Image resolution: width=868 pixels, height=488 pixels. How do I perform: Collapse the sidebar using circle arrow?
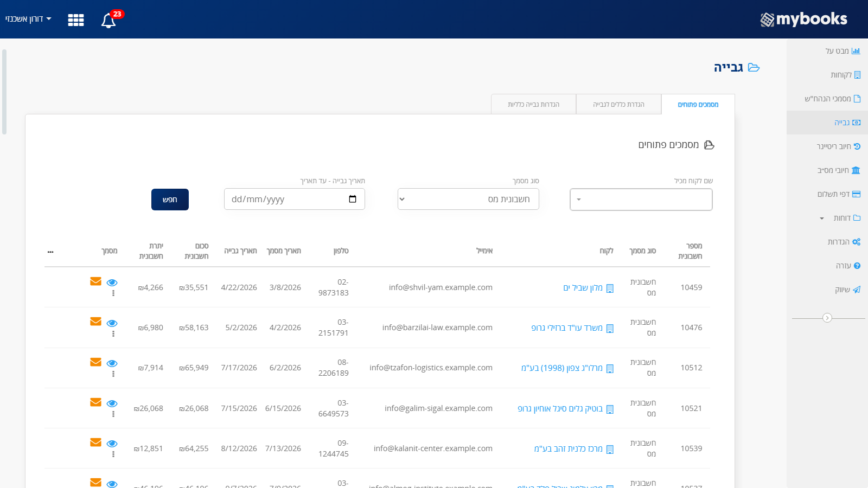click(827, 318)
